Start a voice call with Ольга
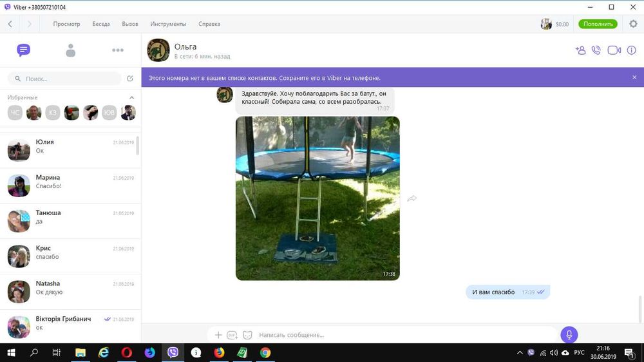 pyautogui.click(x=596, y=50)
